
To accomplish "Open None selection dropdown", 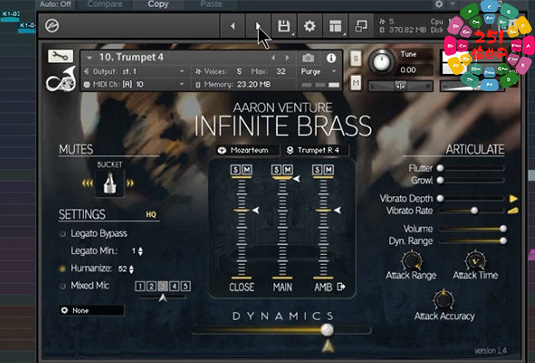I will pyautogui.click(x=92, y=310).
